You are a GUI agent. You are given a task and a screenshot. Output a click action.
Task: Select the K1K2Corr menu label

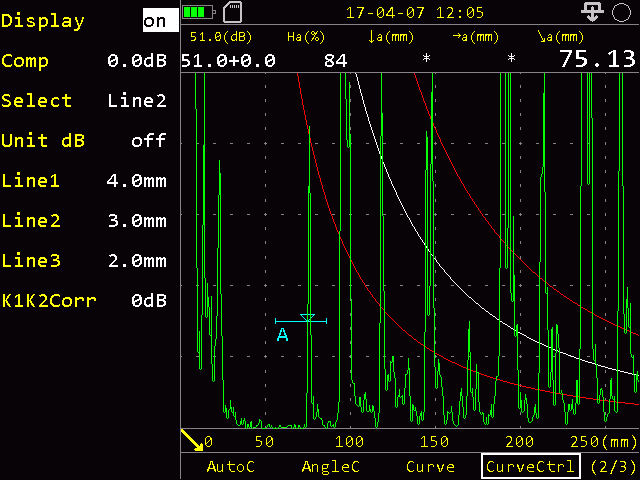click(x=49, y=301)
